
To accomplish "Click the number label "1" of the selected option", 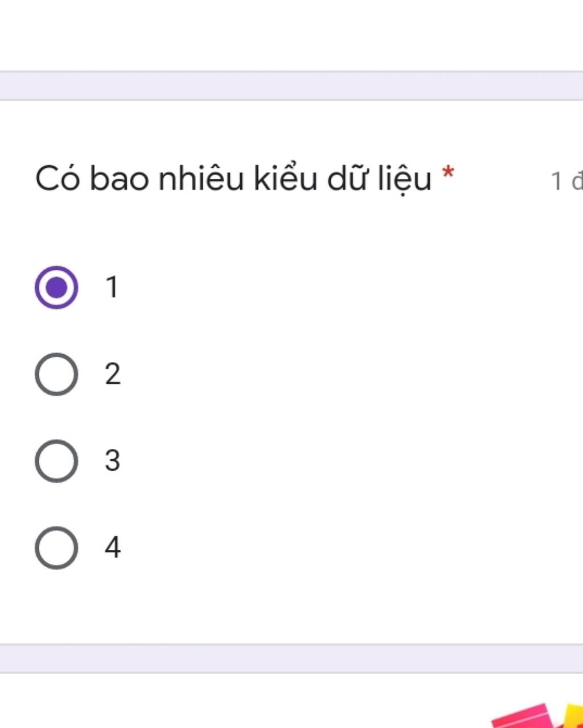I will 112,287.
